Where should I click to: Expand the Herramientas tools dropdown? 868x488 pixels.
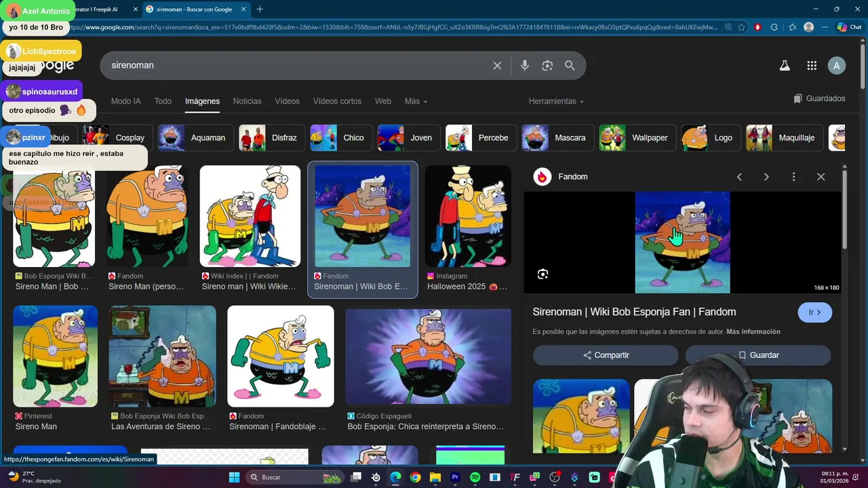(x=556, y=101)
